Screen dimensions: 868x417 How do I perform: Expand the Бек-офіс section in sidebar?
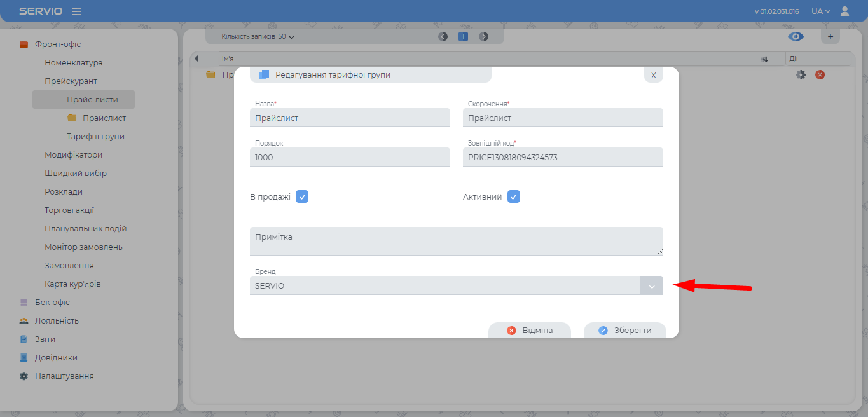(x=52, y=303)
